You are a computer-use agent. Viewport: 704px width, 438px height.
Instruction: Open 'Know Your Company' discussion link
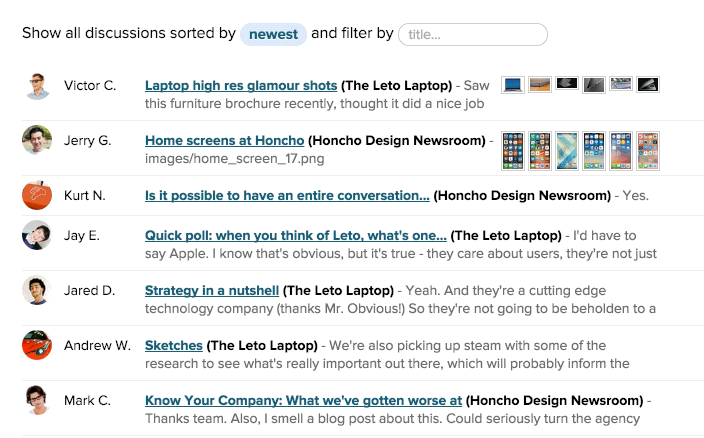point(302,401)
